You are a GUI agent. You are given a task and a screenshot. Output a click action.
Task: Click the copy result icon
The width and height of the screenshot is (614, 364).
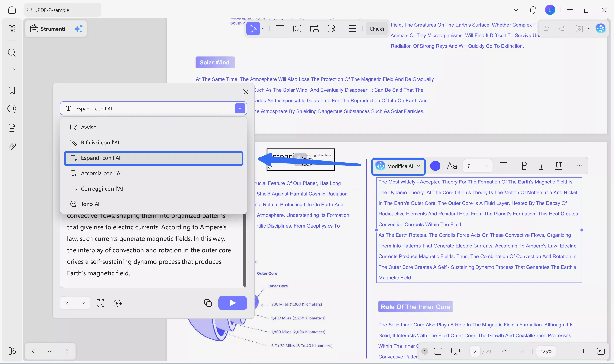coord(208,303)
